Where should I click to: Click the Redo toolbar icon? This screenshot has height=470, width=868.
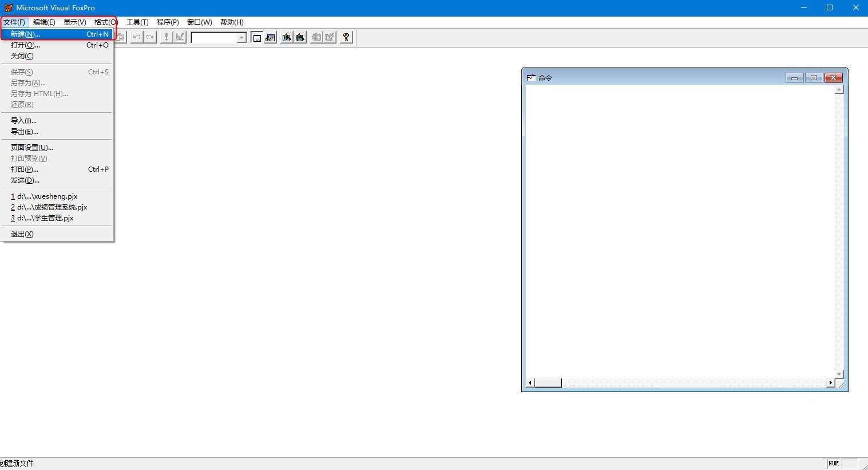click(150, 37)
